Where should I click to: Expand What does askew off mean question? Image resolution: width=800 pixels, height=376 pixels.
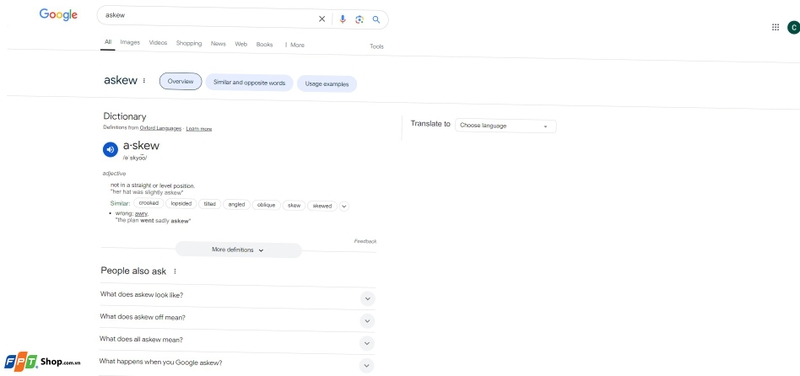[237, 318]
